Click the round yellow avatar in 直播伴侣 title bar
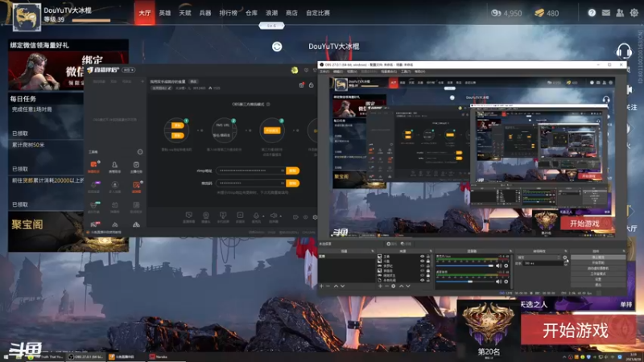Viewport: 644px width, 362px height. tap(295, 70)
